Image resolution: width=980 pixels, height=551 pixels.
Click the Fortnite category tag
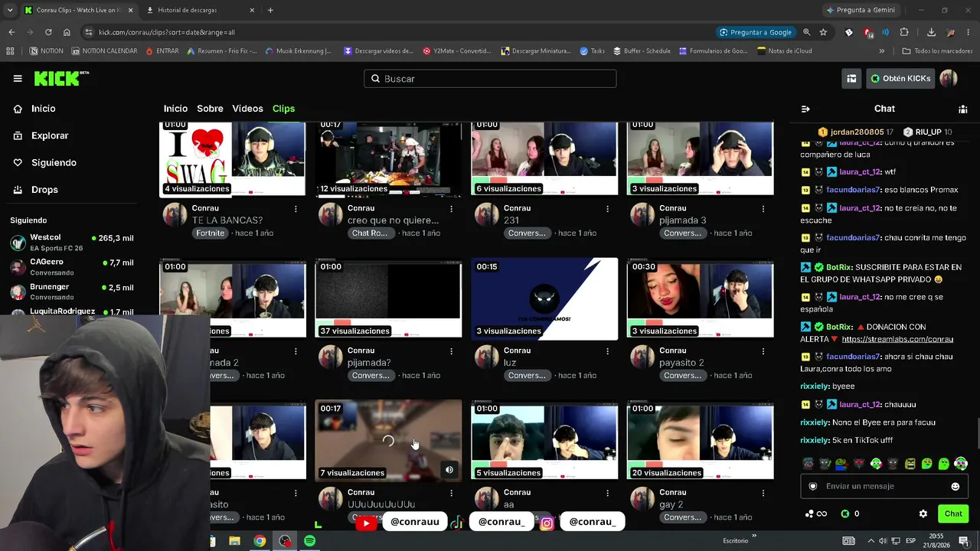(211, 233)
